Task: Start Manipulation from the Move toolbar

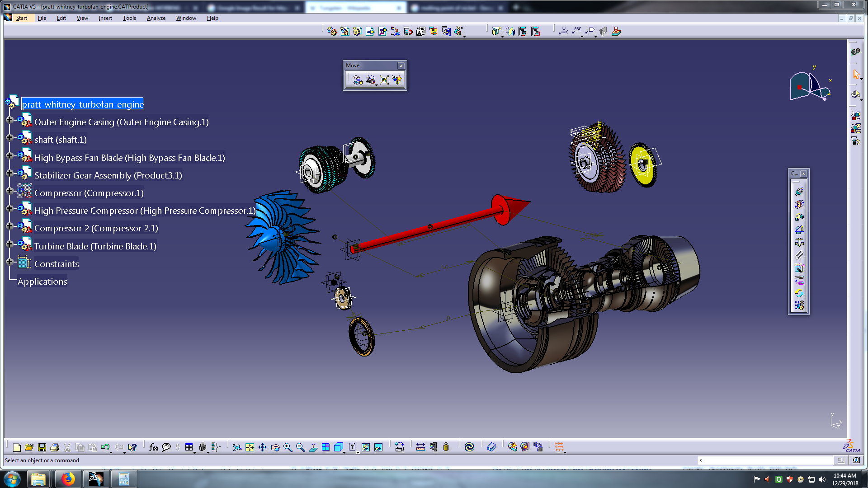Action: (357, 80)
